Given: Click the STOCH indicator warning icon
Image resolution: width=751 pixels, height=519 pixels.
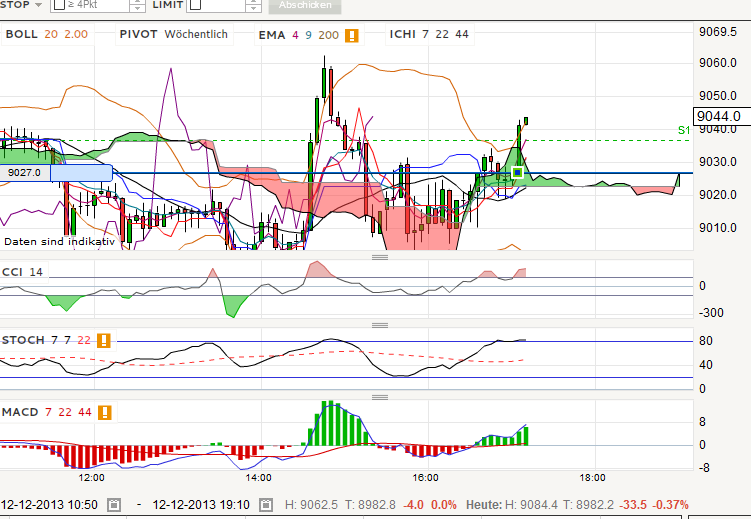Looking at the screenshot, I should click(x=103, y=340).
